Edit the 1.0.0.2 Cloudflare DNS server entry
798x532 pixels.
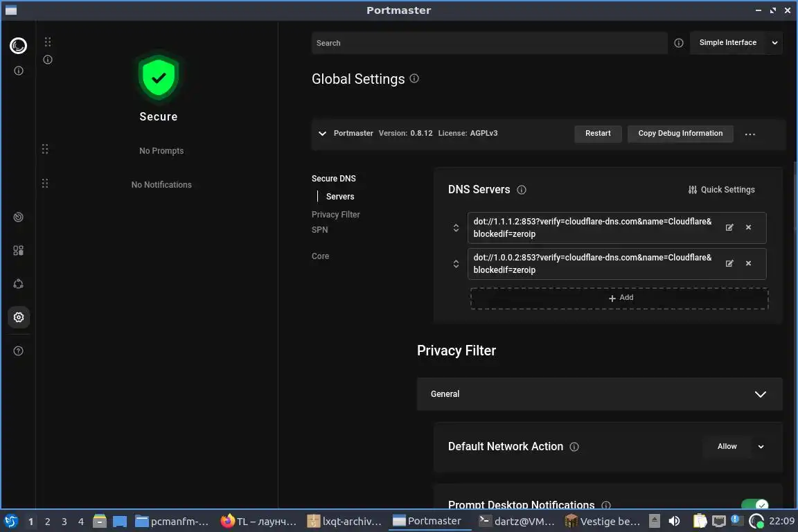(729, 264)
